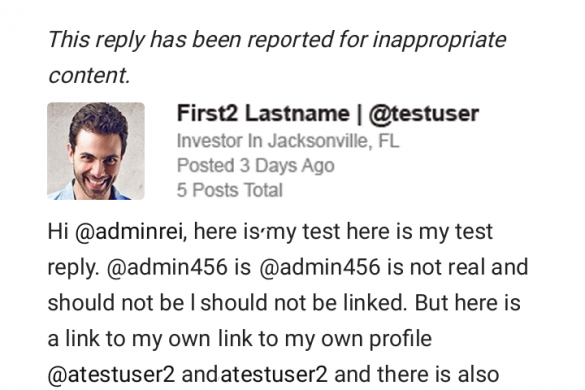Click the italic word content

89,75
